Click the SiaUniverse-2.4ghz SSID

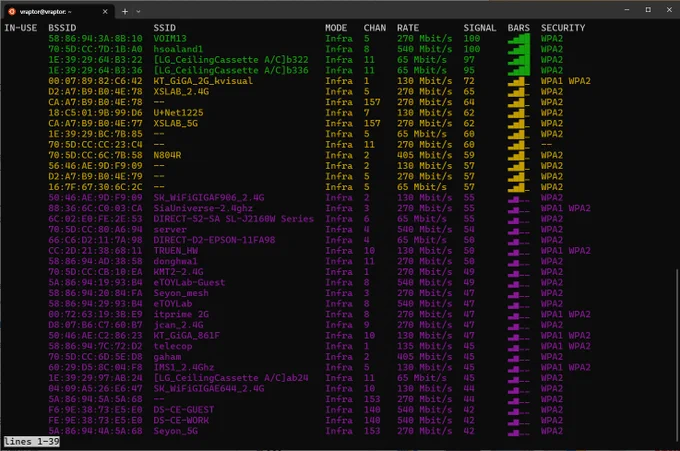[203, 208]
